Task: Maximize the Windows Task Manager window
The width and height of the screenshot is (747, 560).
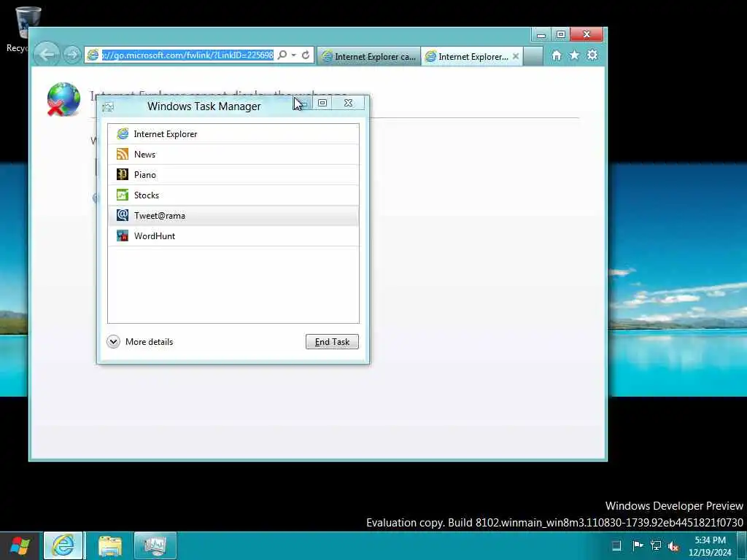Action: click(322, 103)
